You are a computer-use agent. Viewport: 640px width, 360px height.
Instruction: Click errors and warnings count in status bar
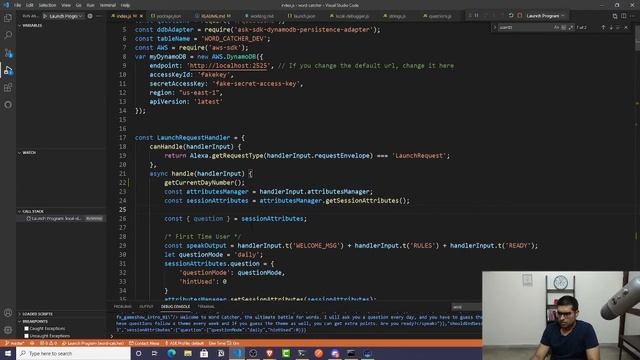48,343
